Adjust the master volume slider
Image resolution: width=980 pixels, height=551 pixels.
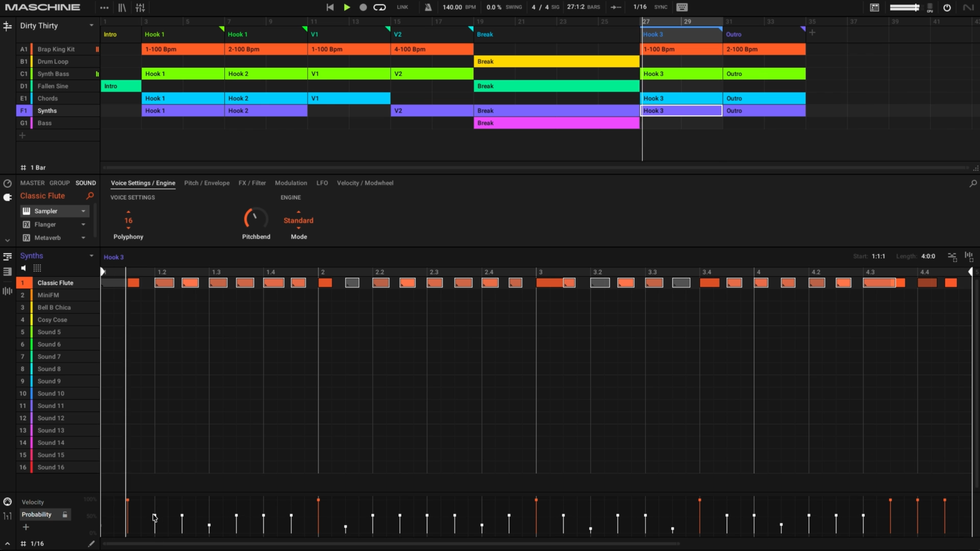point(904,7)
